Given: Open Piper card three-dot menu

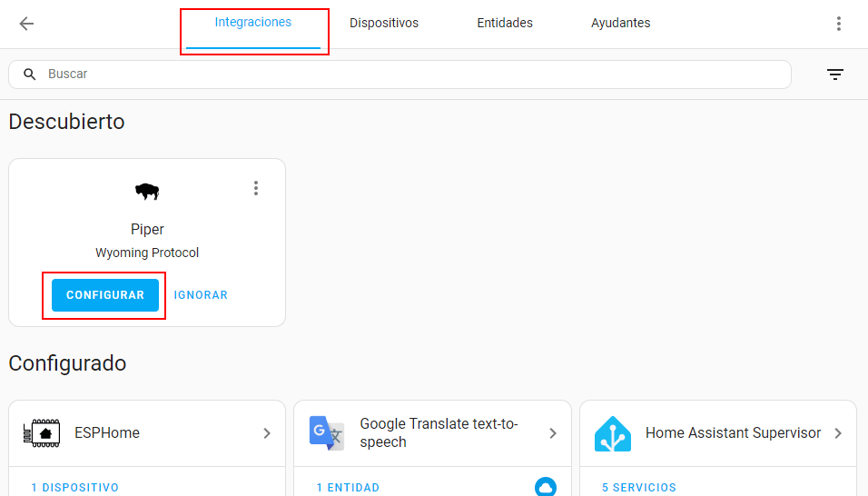Looking at the screenshot, I should click(256, 188).
